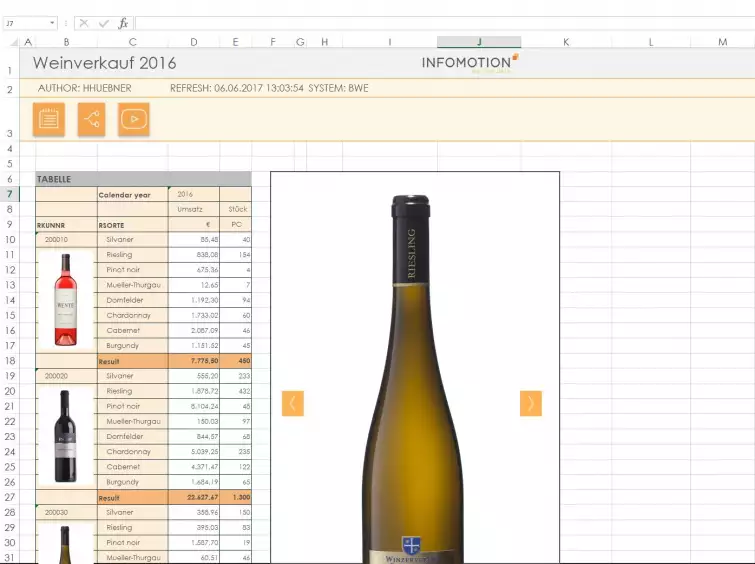Click the orange table report icon

(49, 119)
